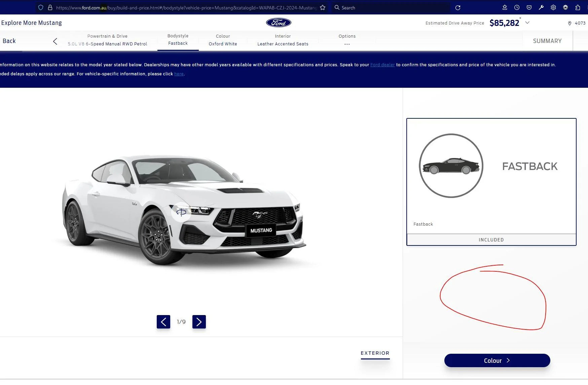Click the shield tracking protection icon

click(41, 7)
